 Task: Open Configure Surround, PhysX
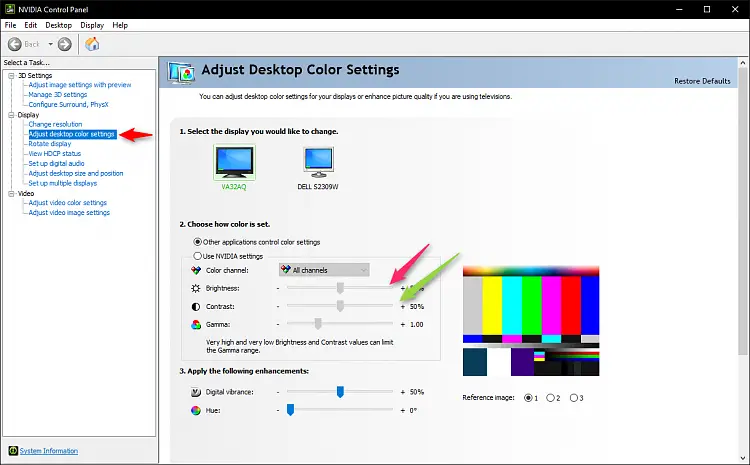(68, 104)
